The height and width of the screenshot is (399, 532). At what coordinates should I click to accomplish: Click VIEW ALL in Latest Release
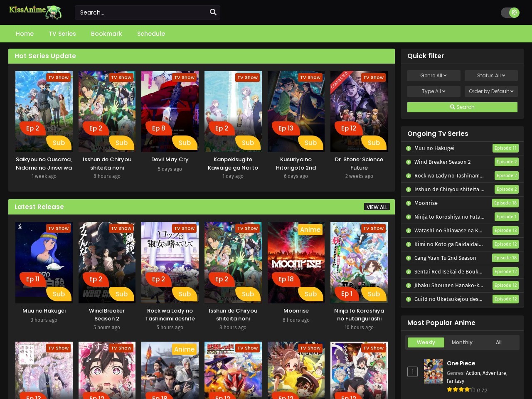[x=377, y=207]
